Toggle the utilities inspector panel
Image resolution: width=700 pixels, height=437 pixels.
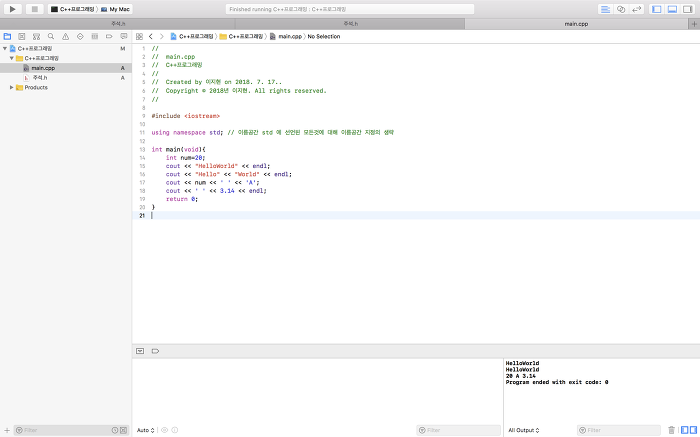click(x=688, y=9)
